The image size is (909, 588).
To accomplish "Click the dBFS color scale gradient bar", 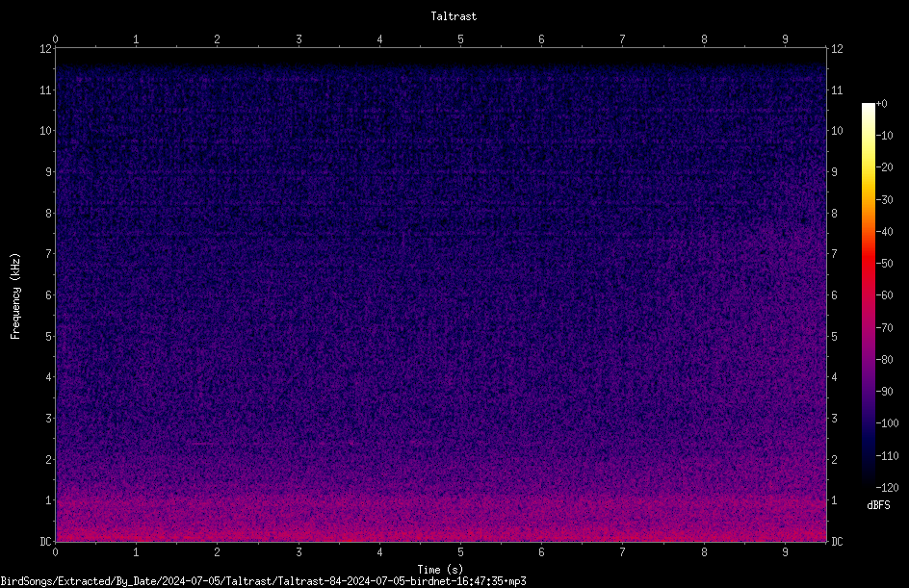I will pos(868,294).
